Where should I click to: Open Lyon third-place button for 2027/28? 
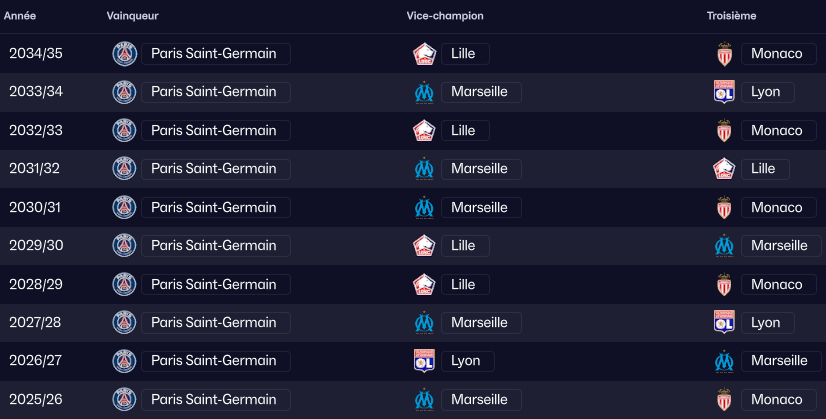click(x=766, y=323)
